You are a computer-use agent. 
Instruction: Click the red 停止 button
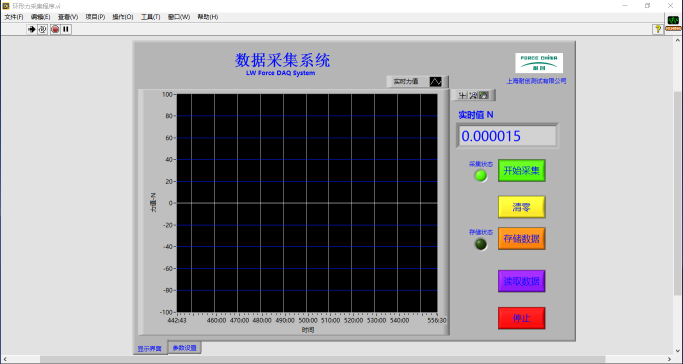[x=521, y=318]
